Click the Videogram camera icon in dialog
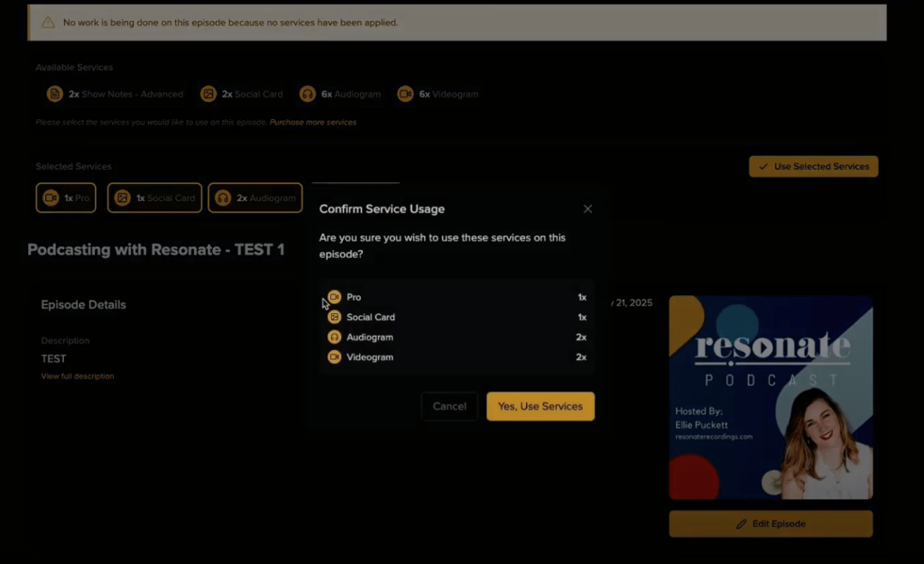The width and height of the screenshot is (924, 564). (335, 357)
